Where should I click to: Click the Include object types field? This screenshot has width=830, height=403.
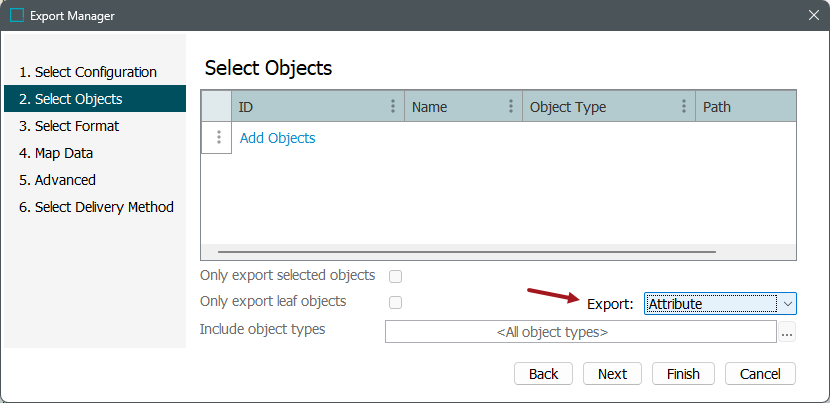(x=580, y=332)
